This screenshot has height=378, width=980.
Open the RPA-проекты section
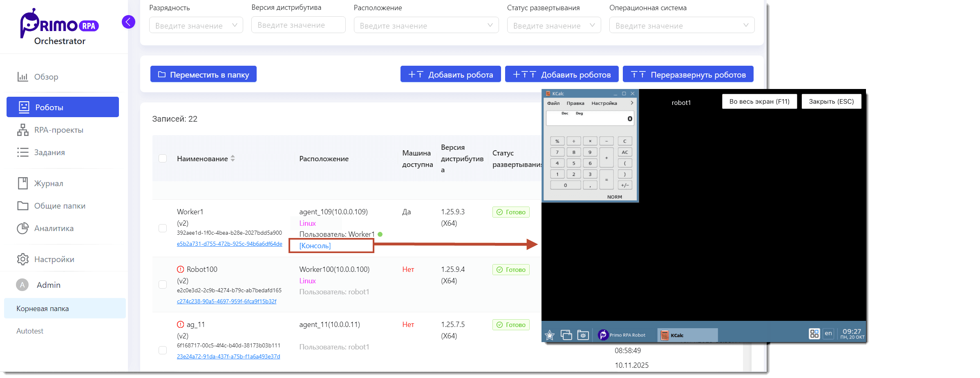58,130
